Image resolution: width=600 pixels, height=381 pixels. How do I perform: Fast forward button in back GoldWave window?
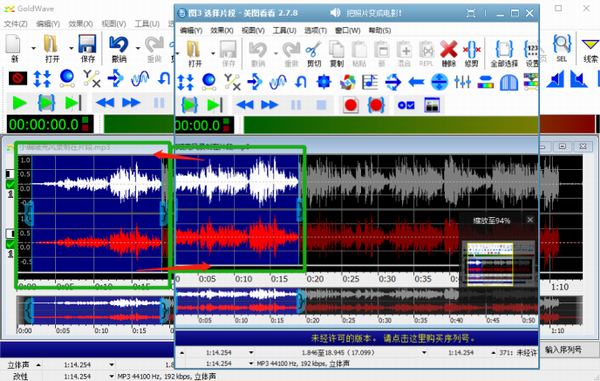click(x=131, y=103)
